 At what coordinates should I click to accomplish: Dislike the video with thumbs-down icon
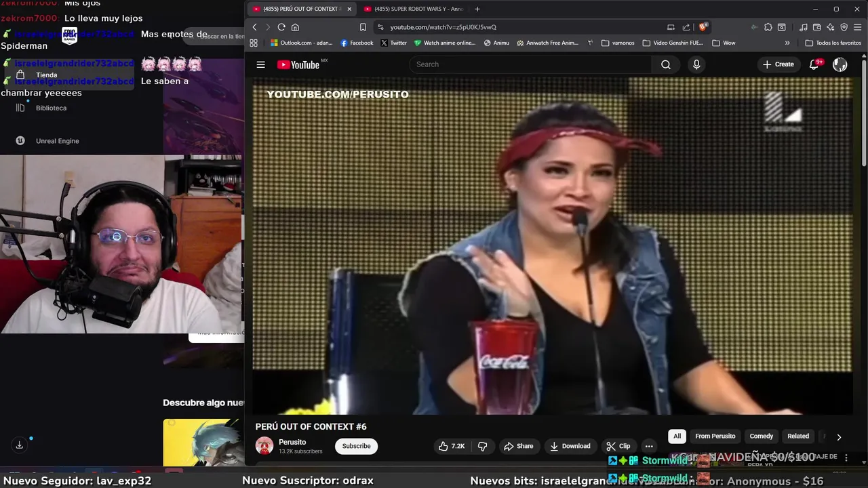point(483,446)
